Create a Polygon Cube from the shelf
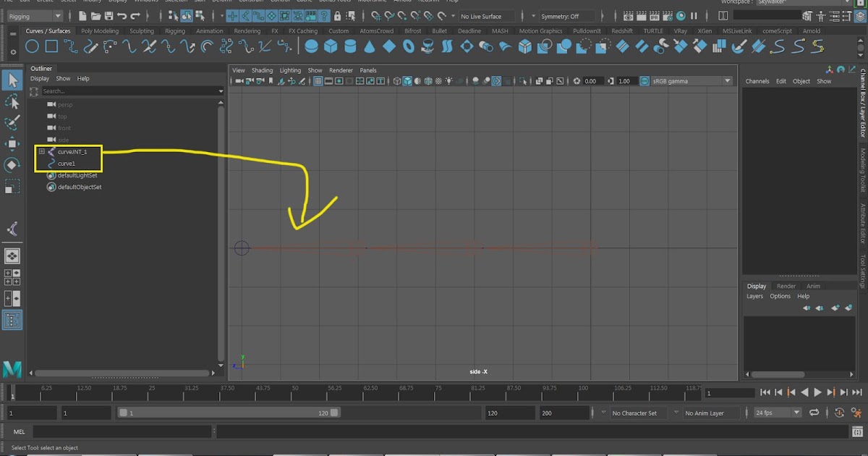 [x=331, y=46]
